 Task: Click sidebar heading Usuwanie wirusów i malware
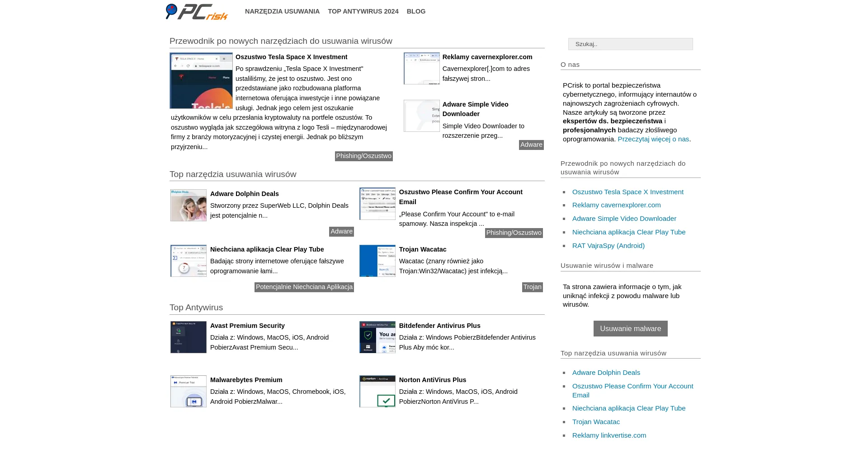tap(607, 266)
